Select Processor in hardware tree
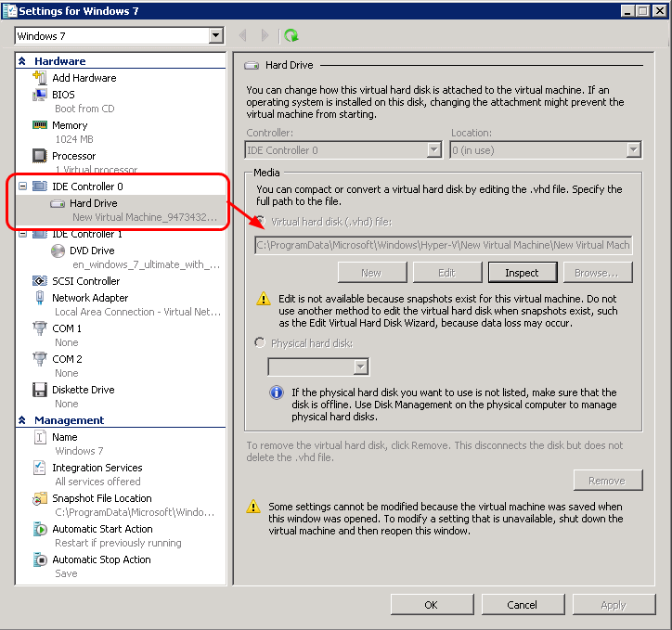Viewport: 672px width, 630px height. [73, 156]
